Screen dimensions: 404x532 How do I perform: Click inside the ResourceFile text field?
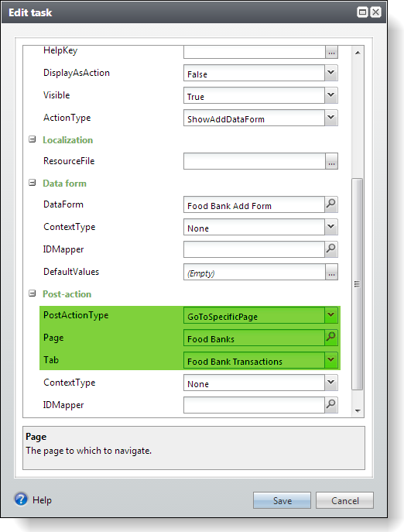tap(255, 161)
